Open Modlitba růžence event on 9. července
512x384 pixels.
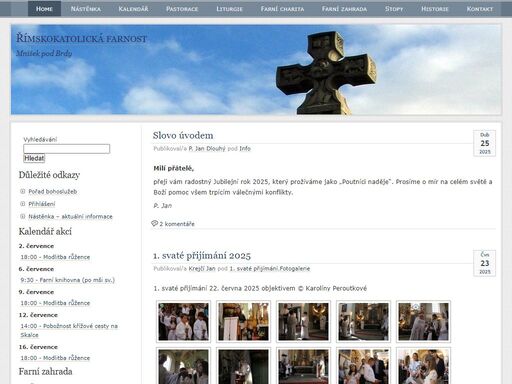tap(55, 303)
